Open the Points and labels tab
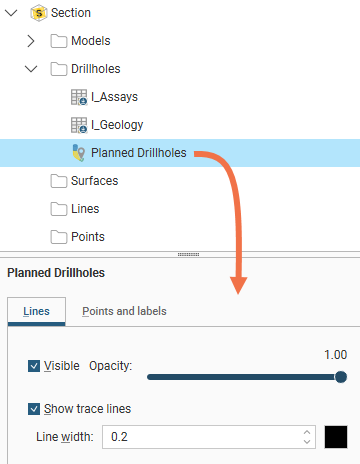The image size is (360, 464). (124, 311)
